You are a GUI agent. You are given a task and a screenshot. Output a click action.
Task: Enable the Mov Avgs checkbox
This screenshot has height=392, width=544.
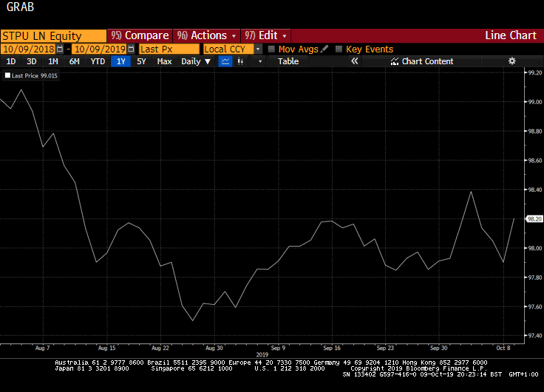(x=271, y=49)
